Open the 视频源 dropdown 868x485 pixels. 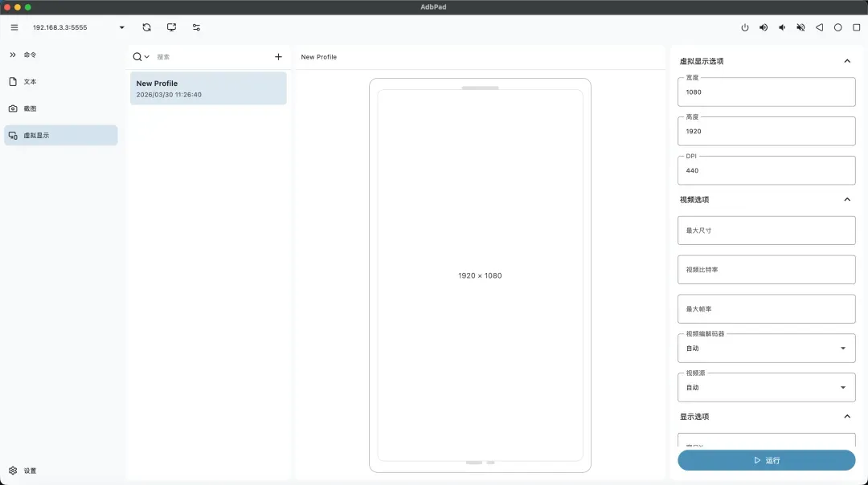pyautogui.click(x=767, y=388)
